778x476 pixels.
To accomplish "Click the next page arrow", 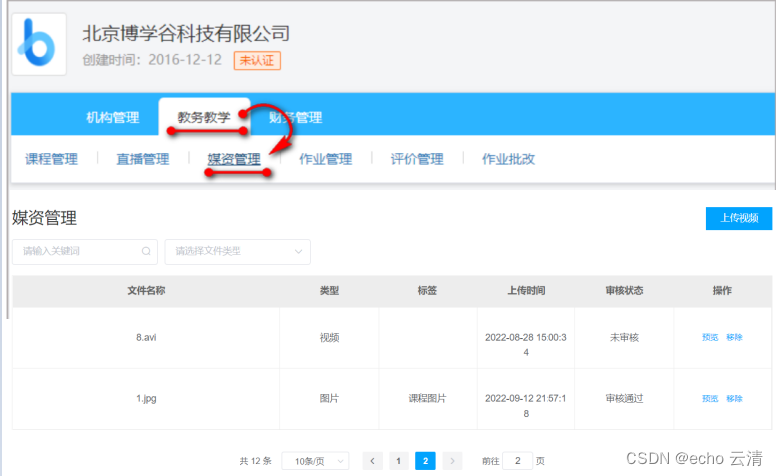I will click(452, 461).
